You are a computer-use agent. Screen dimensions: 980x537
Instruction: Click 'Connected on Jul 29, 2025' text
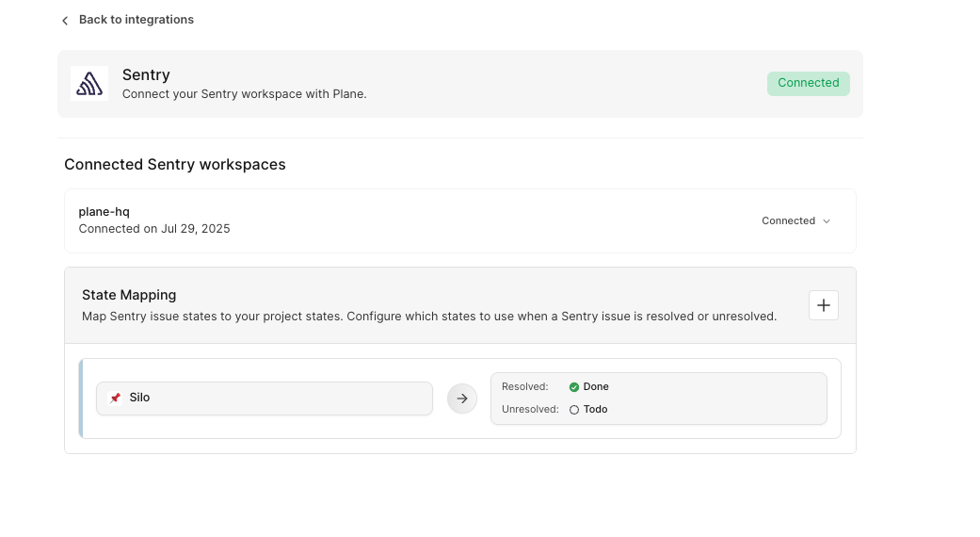154,229
